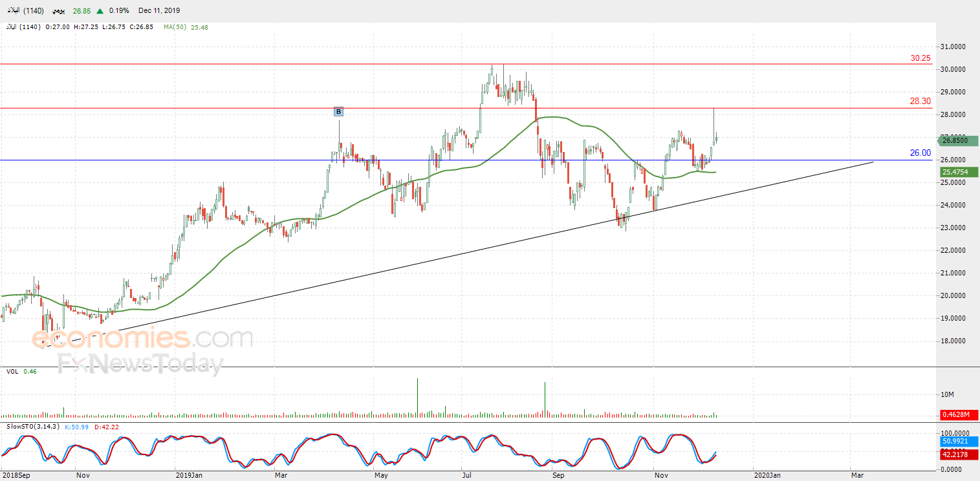Click the 100.0000 stochastic axis label
Viewport: 980px width, 481px height.
click(954, 433)
